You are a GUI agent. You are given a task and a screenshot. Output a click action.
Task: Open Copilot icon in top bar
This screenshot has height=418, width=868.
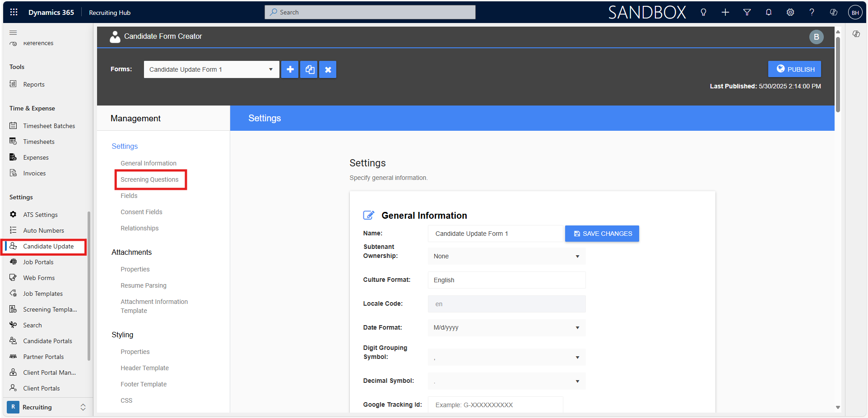coord(834,12)
